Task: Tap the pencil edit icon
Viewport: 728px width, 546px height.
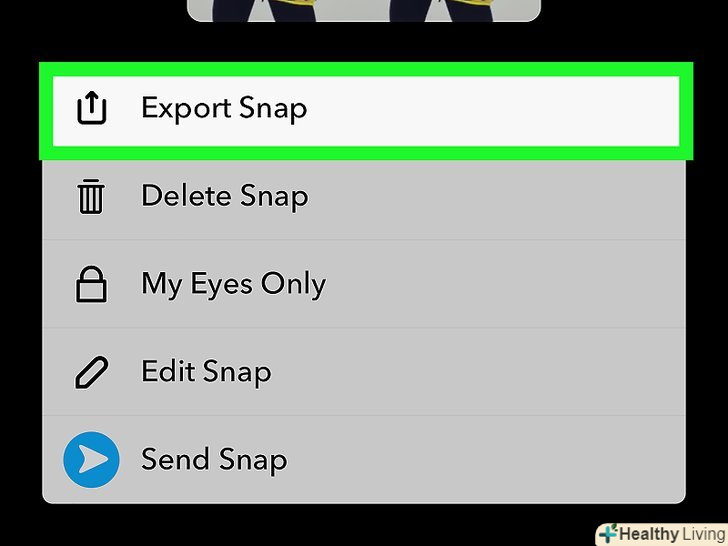Action: [91, 372]
